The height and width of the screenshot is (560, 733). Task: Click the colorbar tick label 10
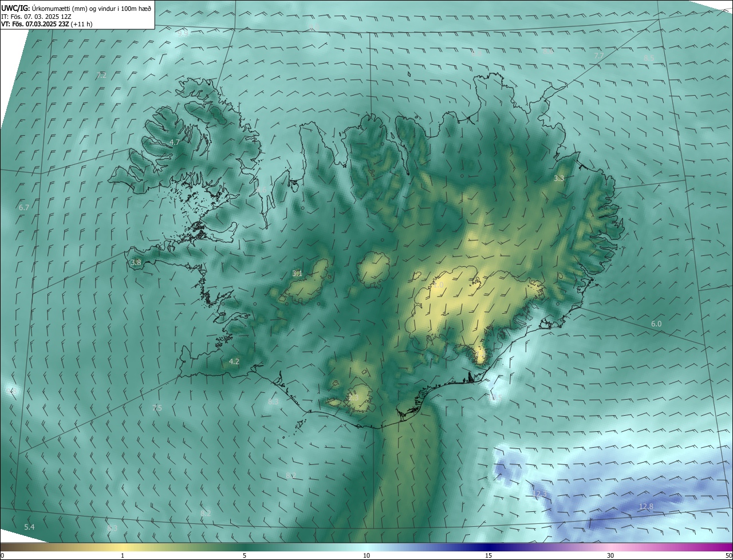(366, 555)
